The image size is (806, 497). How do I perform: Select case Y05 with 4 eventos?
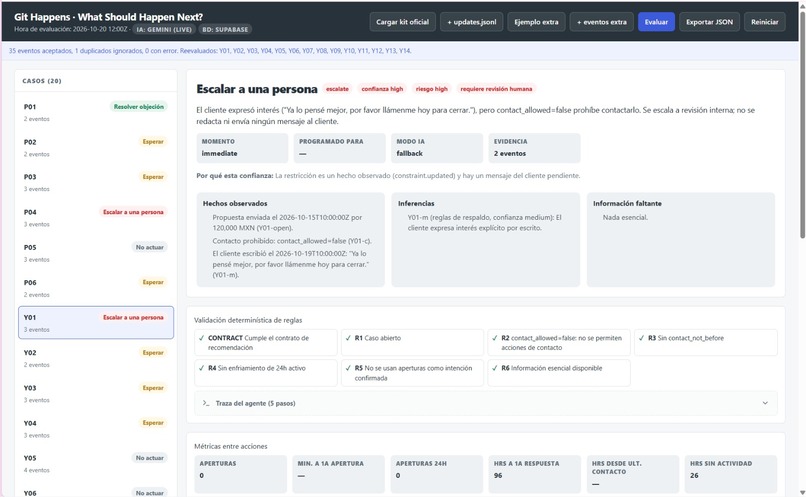point(96,463)
